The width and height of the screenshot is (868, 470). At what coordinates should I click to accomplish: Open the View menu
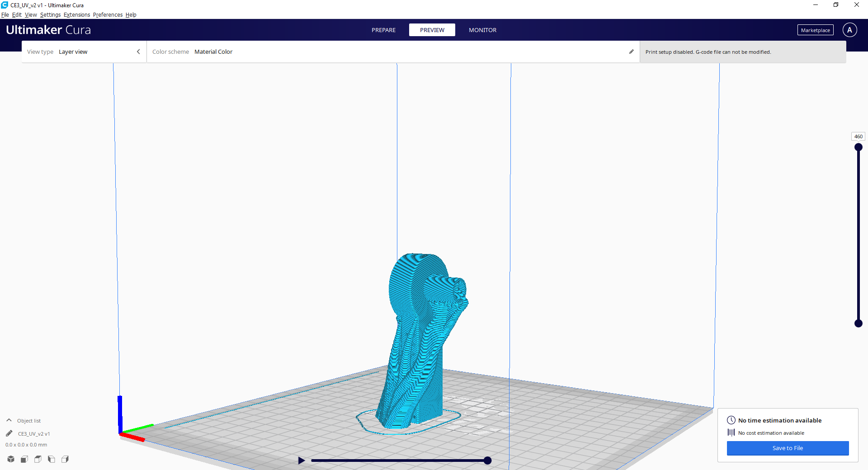31,15
